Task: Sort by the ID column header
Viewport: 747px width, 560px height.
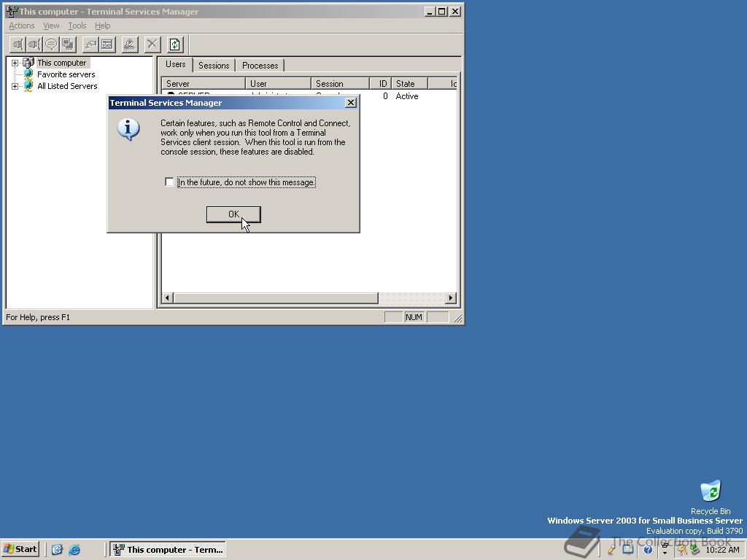Action: click(x=380, y=84)
